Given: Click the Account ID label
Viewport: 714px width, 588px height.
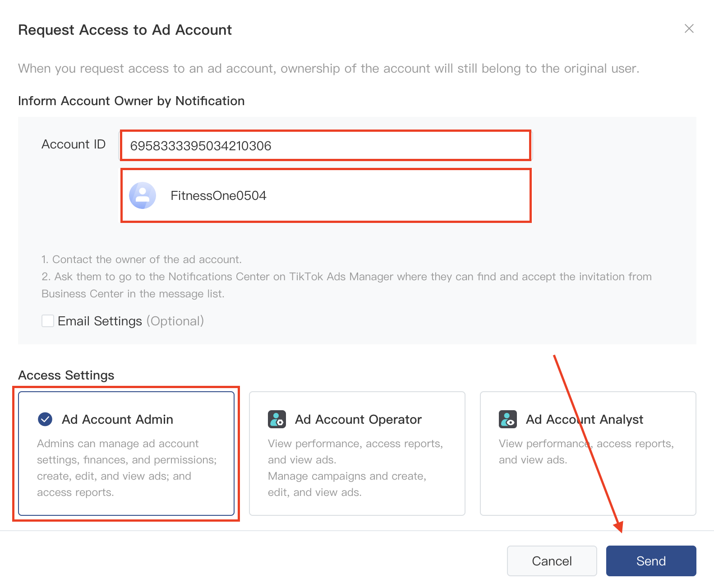Looking at the screenshot, I should [74, 144].
